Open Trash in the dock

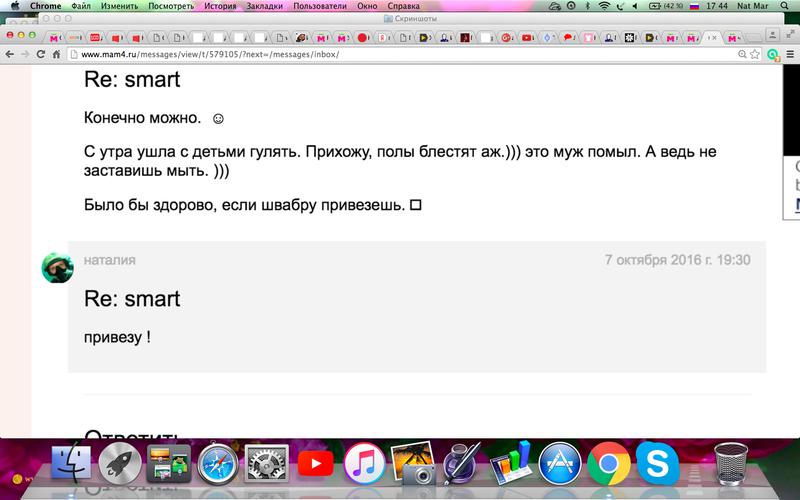[733, 465]
